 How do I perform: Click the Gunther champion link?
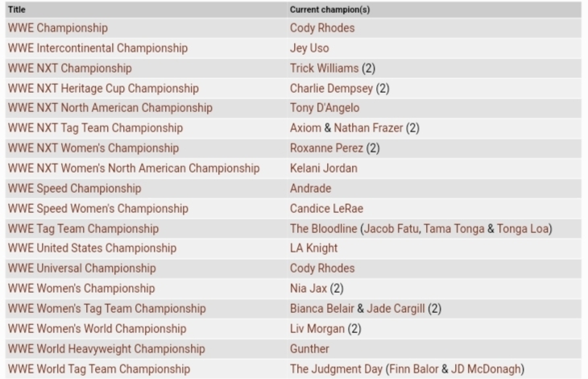pyautogui.click(x=309, y=349)
